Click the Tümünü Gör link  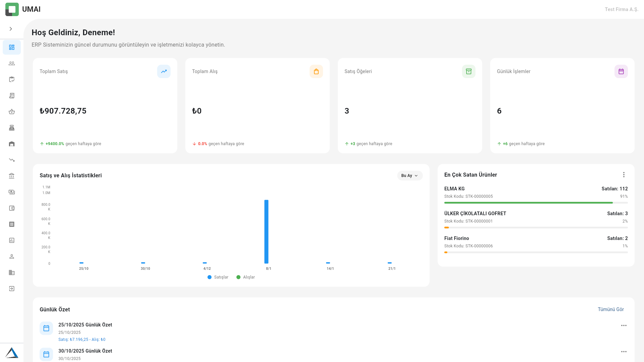611,309
